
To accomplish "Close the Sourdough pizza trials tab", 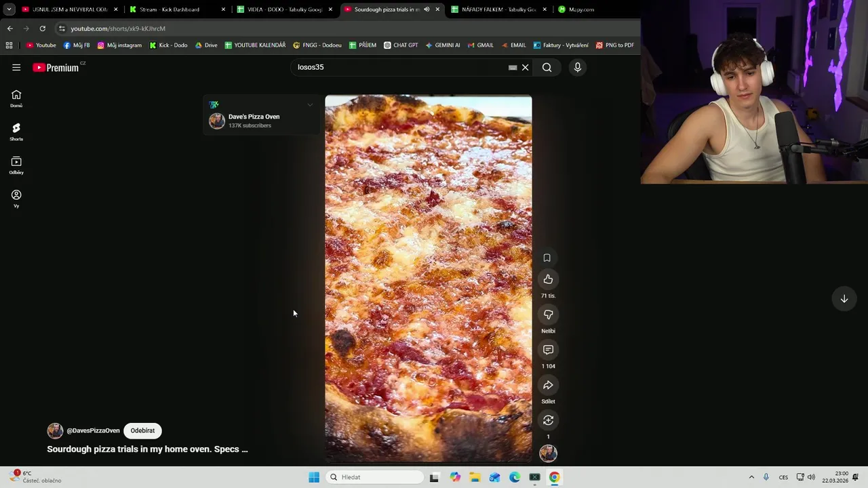I will coord(437,9).
